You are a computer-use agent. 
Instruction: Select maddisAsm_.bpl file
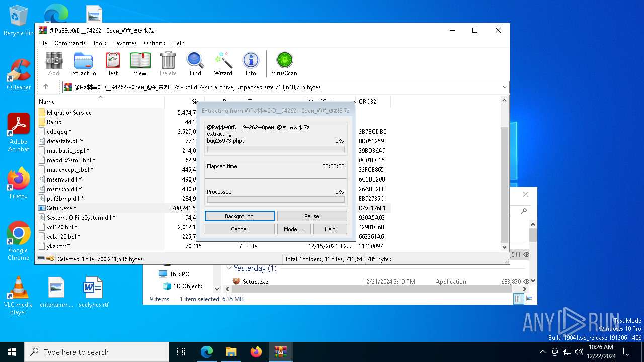(71, 160)
